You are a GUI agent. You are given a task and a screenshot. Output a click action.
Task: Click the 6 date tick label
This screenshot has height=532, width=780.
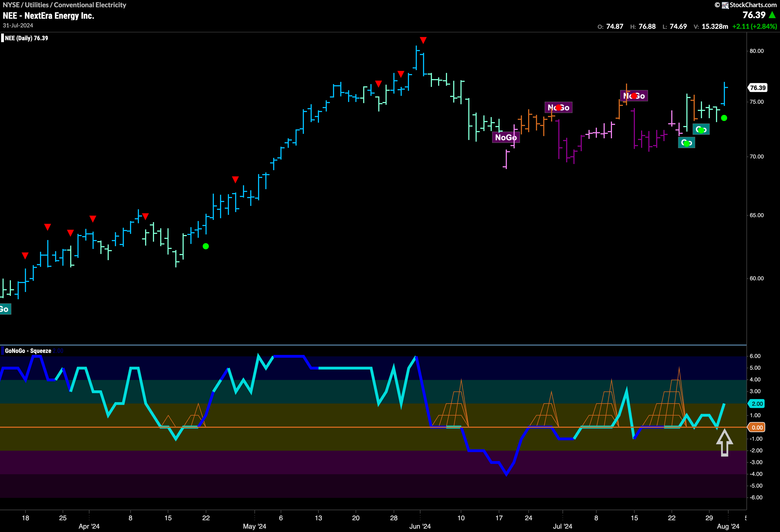click(281, 518)
